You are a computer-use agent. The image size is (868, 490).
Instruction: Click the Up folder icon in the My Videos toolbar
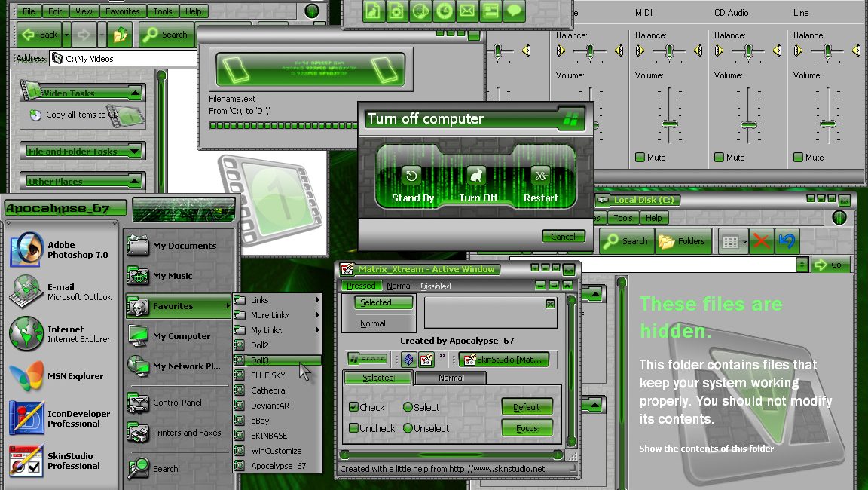coord(118,35)
